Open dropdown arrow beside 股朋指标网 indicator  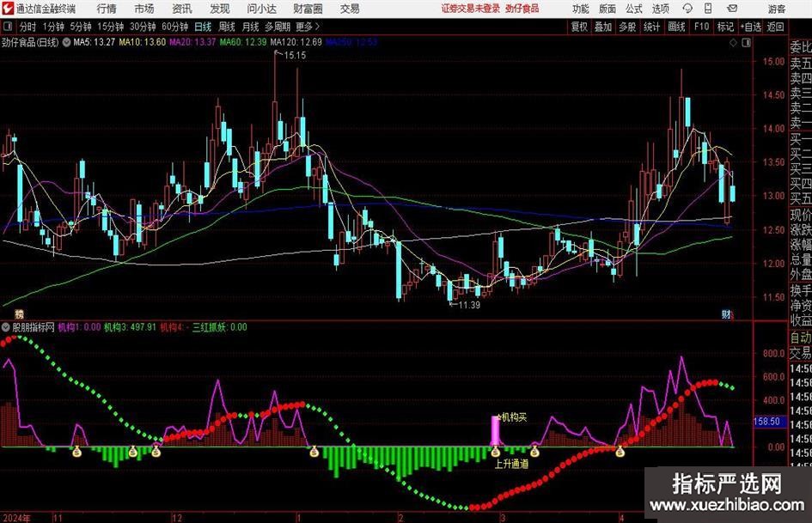coord(6,327)
